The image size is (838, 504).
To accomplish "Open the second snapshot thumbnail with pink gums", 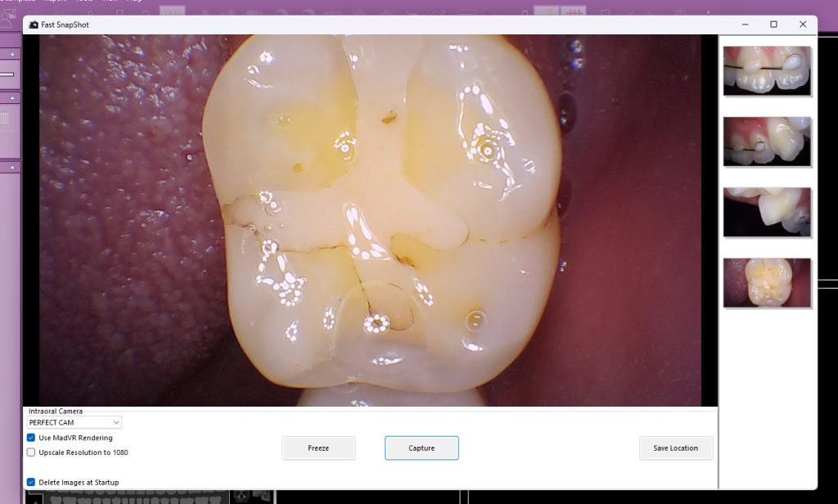I will pyautogui.click(x=767, y=142).
